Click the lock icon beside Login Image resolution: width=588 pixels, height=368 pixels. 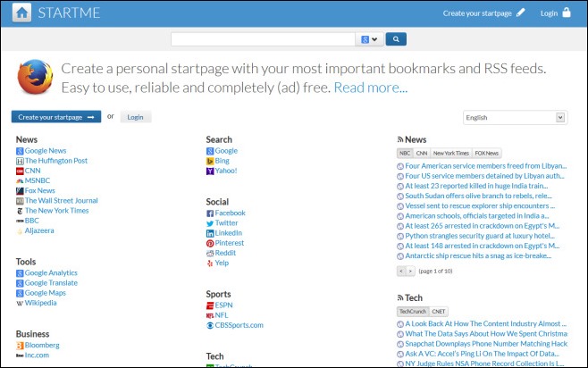567,13
